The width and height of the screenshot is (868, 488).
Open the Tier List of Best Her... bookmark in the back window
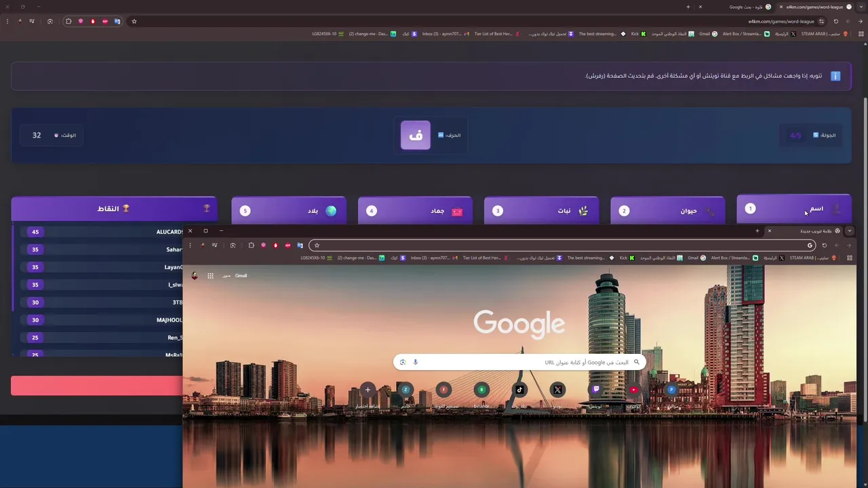496,33
